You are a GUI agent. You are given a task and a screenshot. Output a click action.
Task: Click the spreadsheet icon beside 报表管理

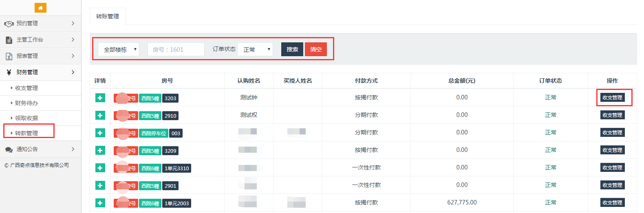[x=9, y=56]
